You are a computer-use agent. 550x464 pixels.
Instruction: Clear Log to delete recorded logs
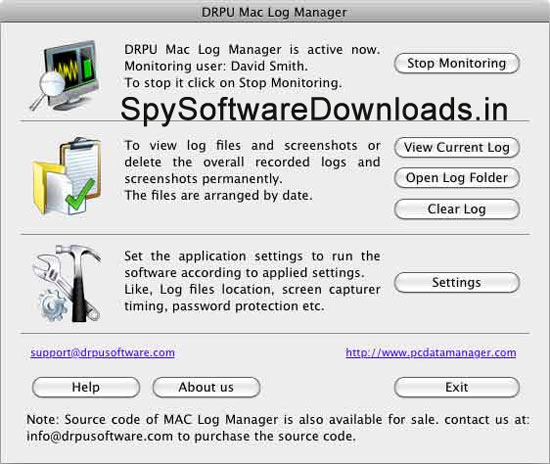coord(456,209)
